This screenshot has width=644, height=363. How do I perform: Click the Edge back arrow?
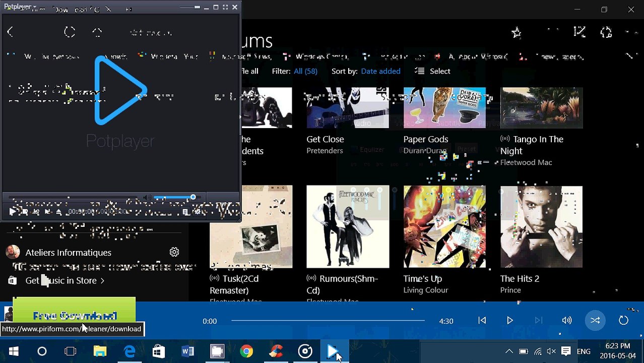[x=10, y=32]
